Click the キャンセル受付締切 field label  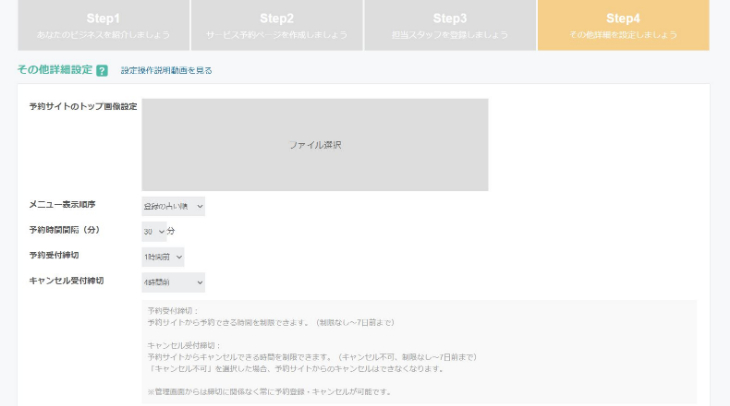point(67,281)
